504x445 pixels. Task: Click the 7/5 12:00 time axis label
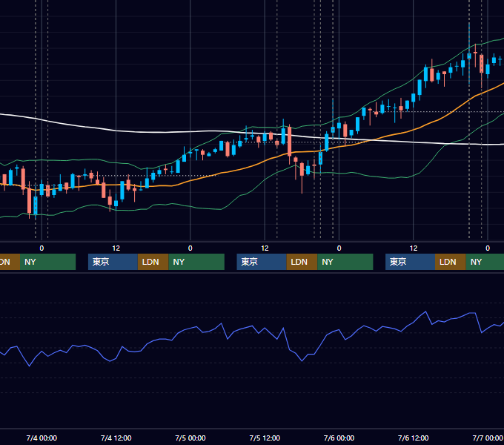265,438
